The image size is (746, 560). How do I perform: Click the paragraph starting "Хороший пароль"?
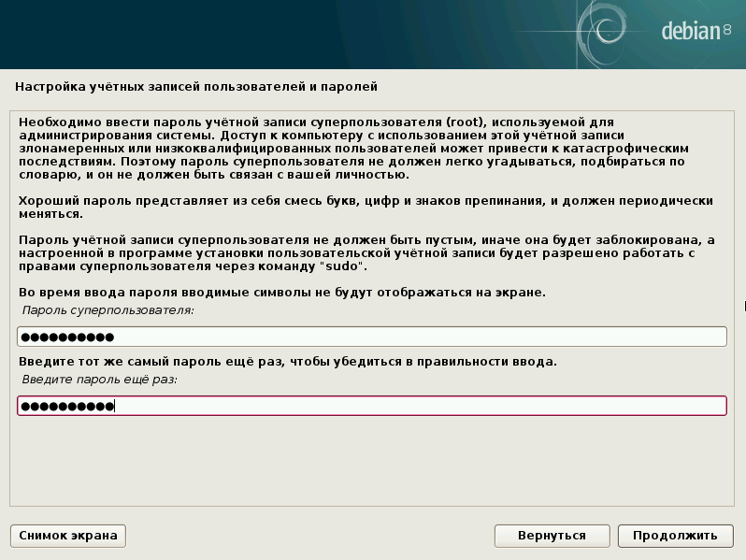(365, 208)
